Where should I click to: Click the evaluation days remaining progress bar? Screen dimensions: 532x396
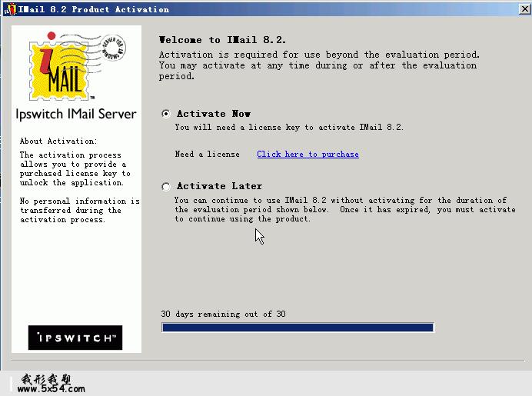click(298, 328)
